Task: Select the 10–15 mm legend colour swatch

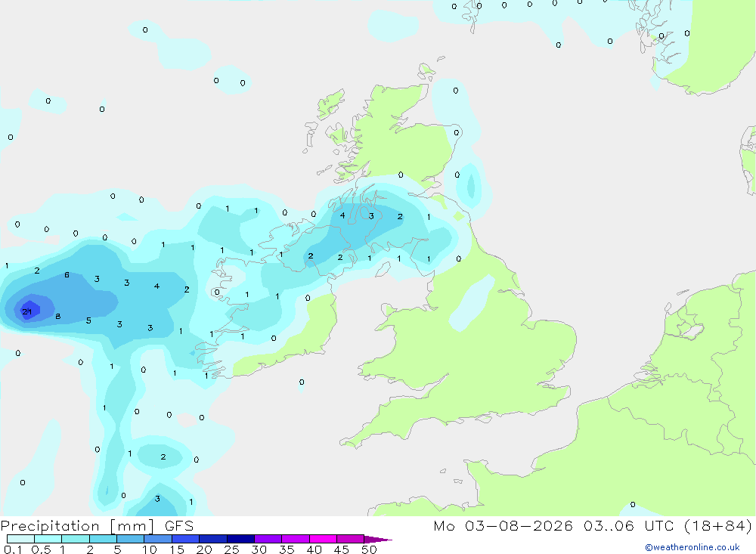Action: (x=158, y=539)
